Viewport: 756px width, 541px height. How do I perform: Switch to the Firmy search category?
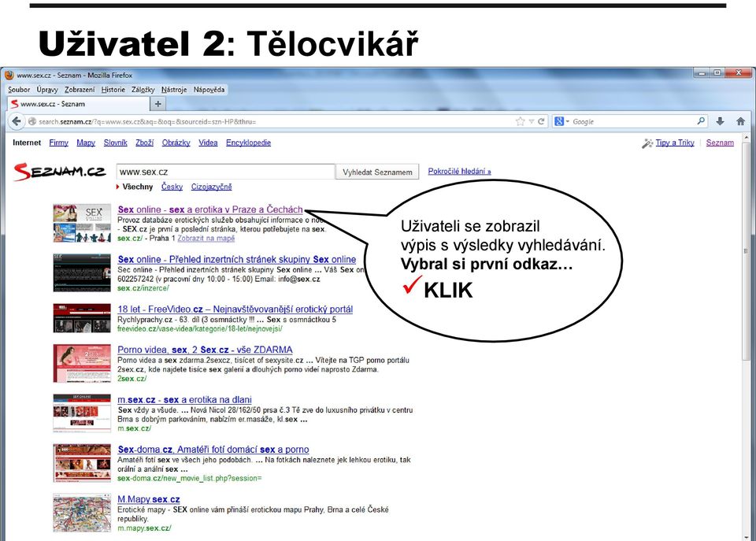coord(59,143)
